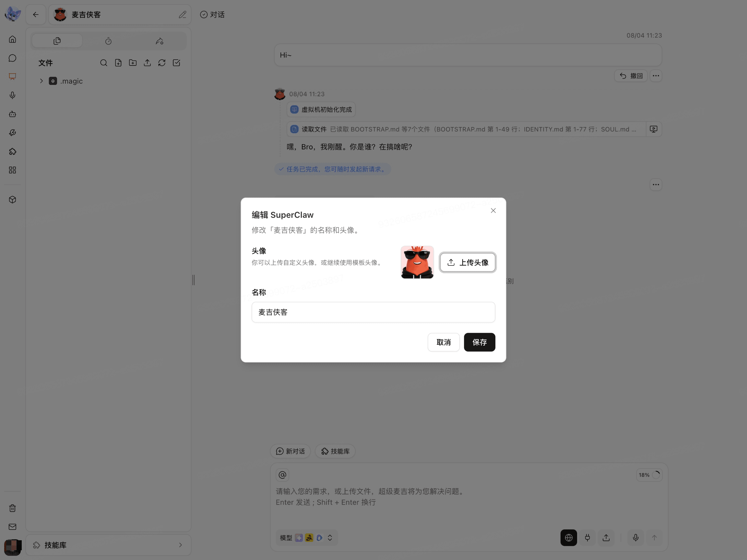Click the pencil edit icon beside 麦吉侠客

pyautogui.click(x=183, y=15)
